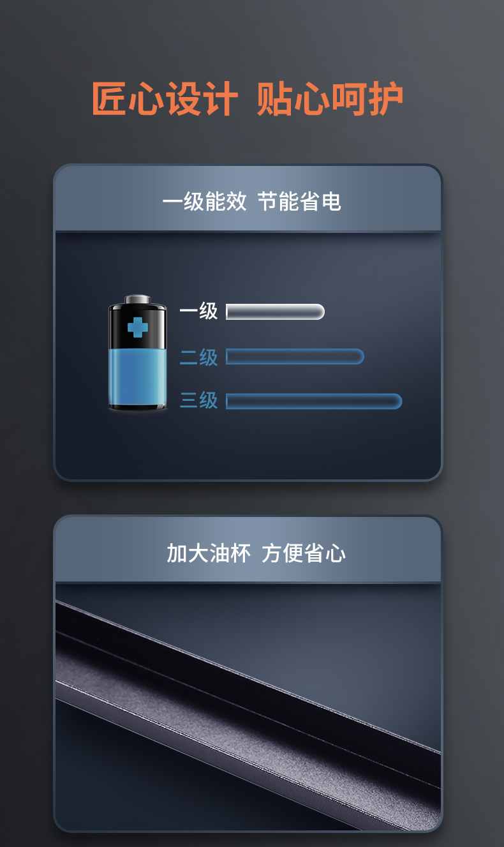504x847 pixels.
Task: Click the blue 三级 energy bar
Action: 314,401
